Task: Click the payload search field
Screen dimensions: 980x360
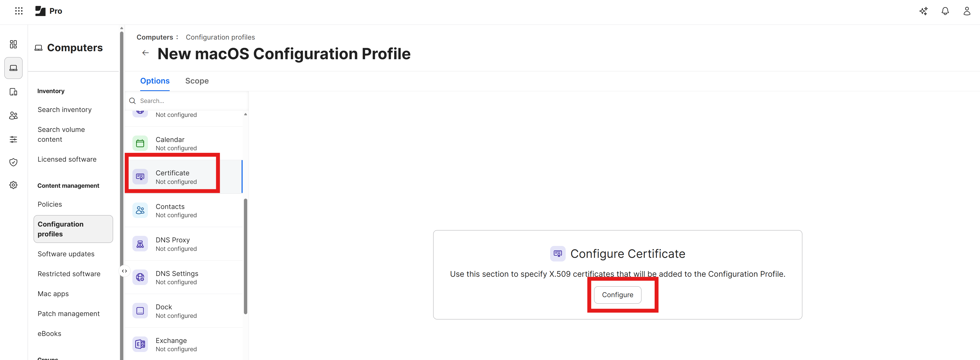Action: pyautogui.click(x=186, y=100)
